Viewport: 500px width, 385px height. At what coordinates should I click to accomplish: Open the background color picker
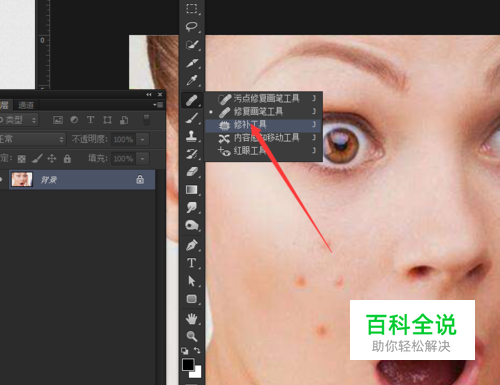(197, 374)
